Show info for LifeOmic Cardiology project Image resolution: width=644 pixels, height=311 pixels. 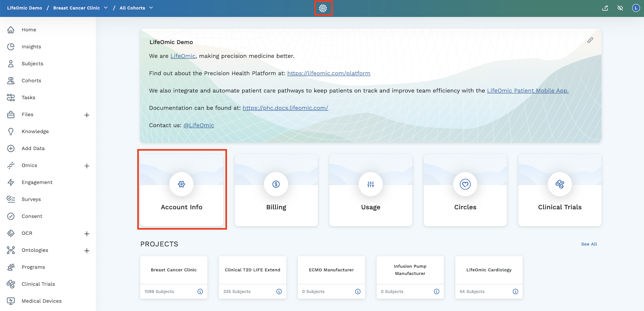[515, 292]
